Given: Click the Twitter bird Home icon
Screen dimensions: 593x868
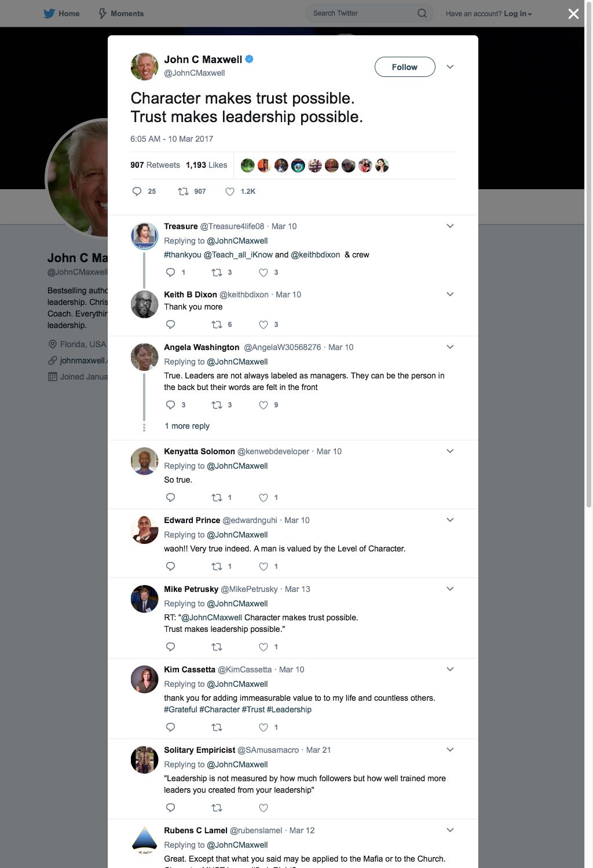Looking at the screenshot, I should [x=49, y=13].
